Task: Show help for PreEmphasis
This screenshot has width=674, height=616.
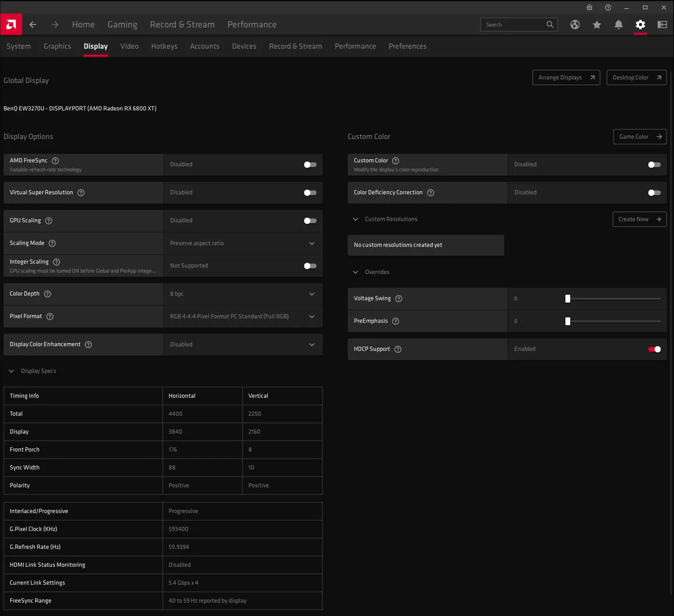Action: click(395, 321)
